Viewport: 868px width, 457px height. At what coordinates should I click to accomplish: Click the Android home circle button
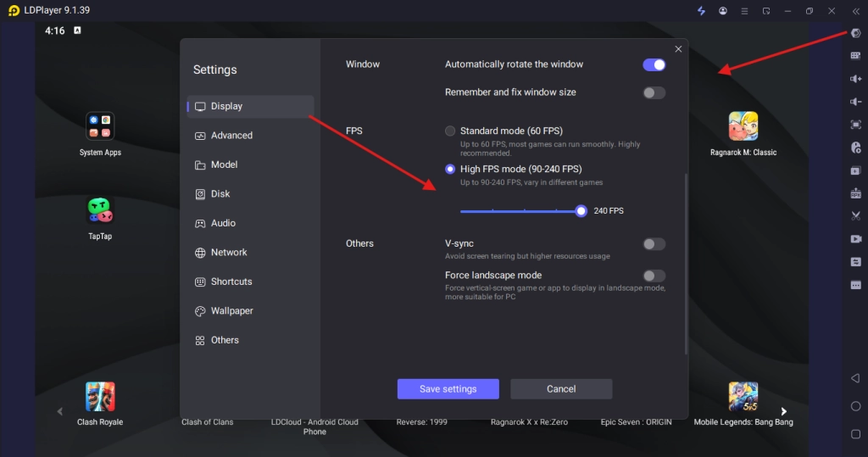tap(855, 406)
